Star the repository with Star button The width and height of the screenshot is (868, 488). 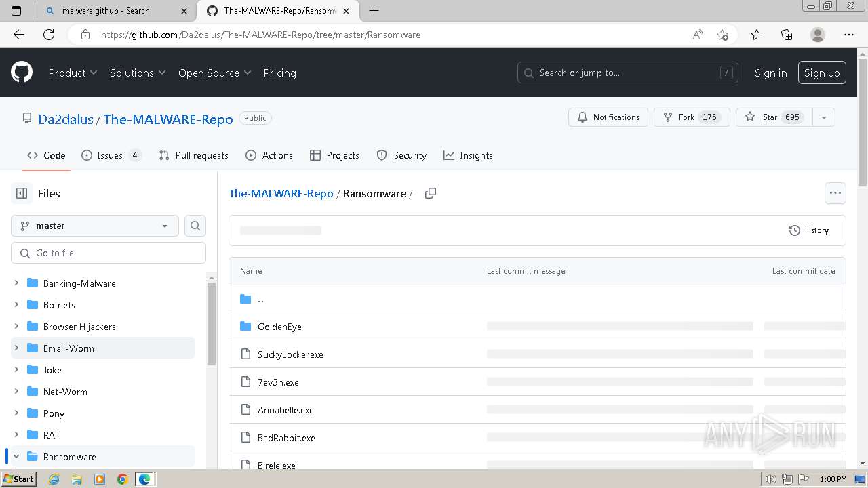pyautogui.click(x=774, y=117)
